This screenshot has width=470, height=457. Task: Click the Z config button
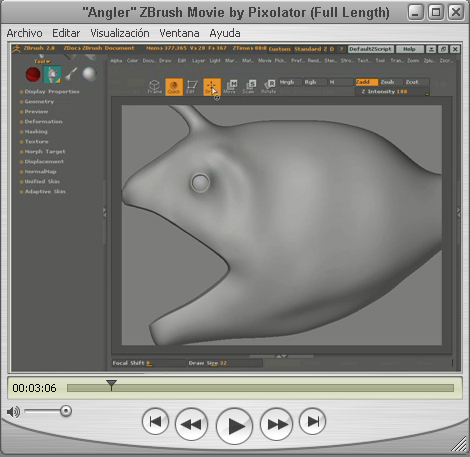(325, 49)
